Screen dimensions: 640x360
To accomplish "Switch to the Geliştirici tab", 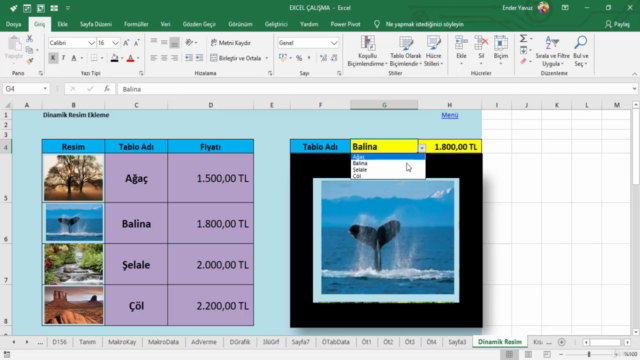I will (x=276, y=24).
